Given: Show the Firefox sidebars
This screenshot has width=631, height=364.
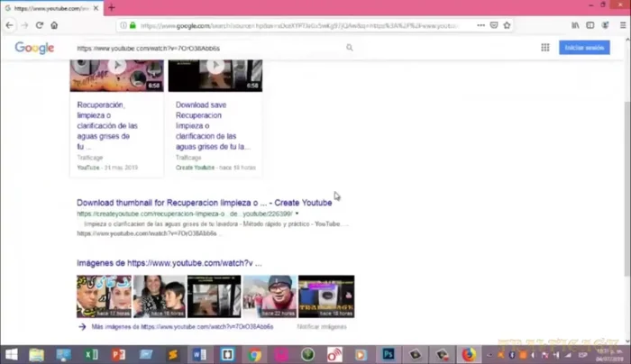Looking at the screenshot, I should [590, 25].
